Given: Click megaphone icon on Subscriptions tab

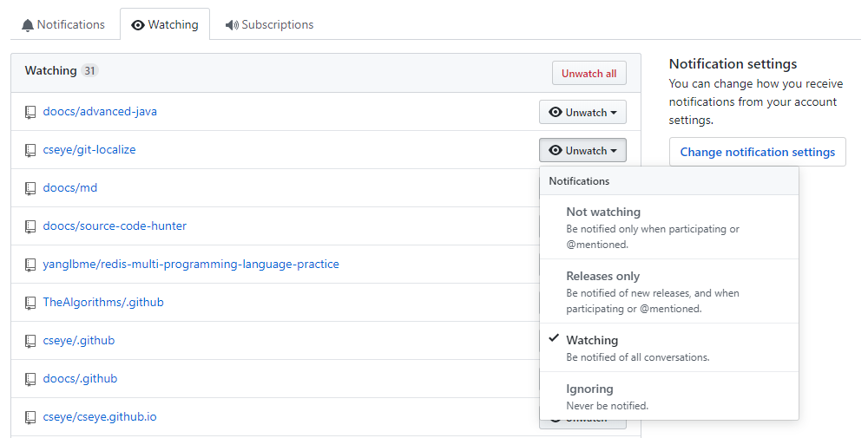Looking at the screenshot, I should click(x=232, y=25).
